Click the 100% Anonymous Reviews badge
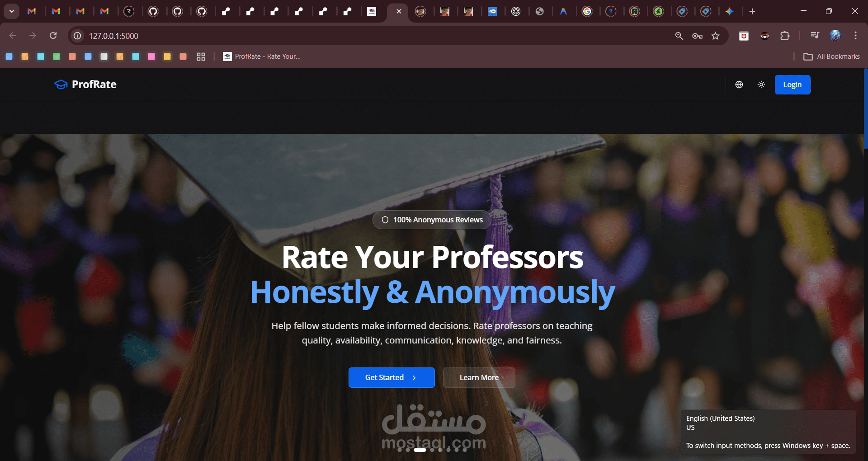 [432, 220]
